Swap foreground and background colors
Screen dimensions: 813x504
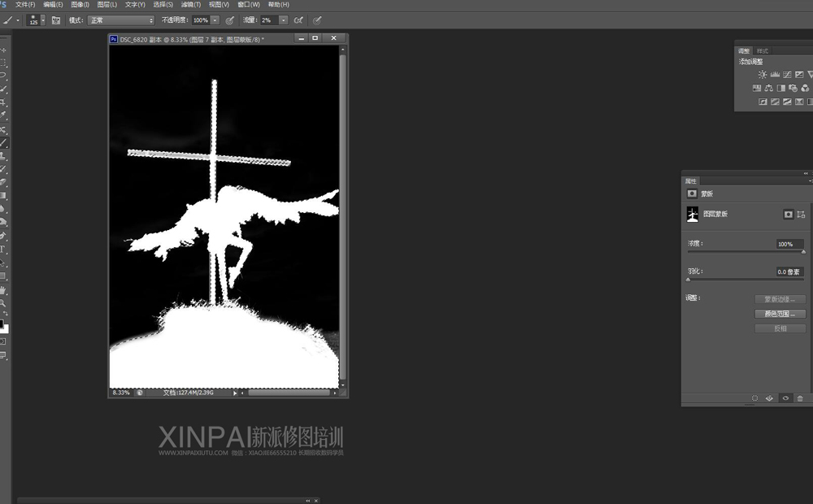[x=6, y=315]
